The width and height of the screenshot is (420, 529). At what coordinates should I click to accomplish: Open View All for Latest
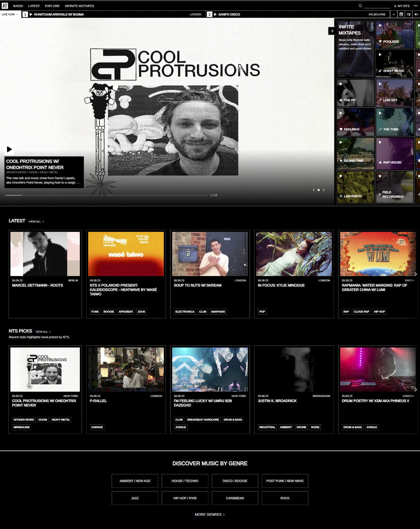tap(36, 221)
